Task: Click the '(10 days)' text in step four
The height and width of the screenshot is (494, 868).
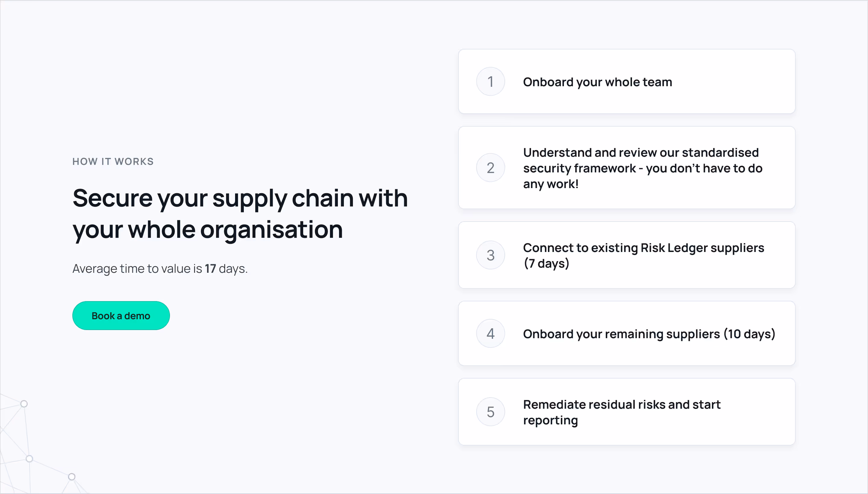Action: tap(749, 334)
